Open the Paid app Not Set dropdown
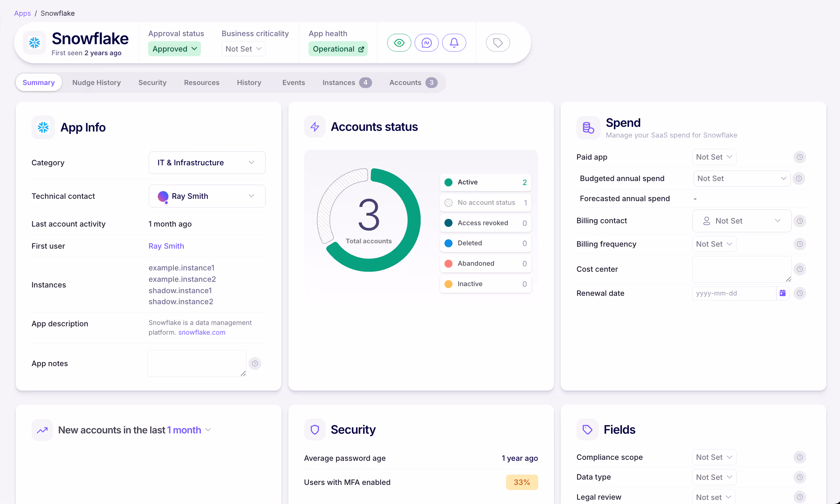840x504 pixels. [x=714, y=157]
